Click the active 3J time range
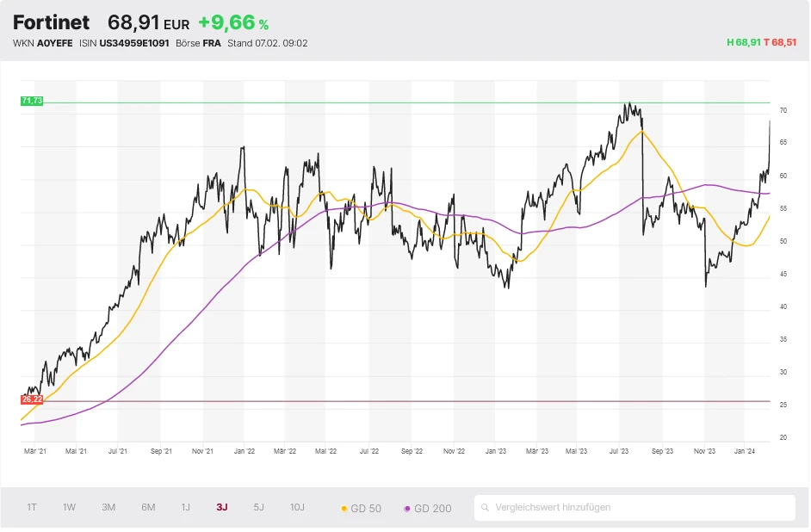The height and width of the screenshot is (532, 811). 222,507
